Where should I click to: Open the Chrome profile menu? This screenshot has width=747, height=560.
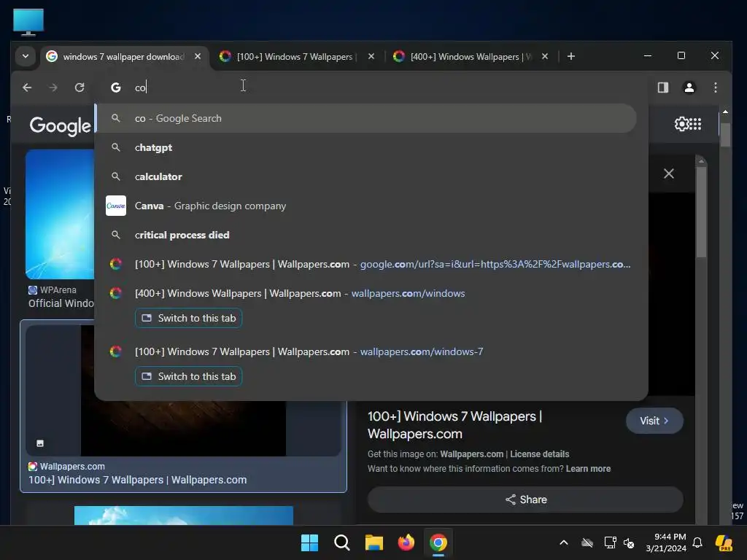689,87
